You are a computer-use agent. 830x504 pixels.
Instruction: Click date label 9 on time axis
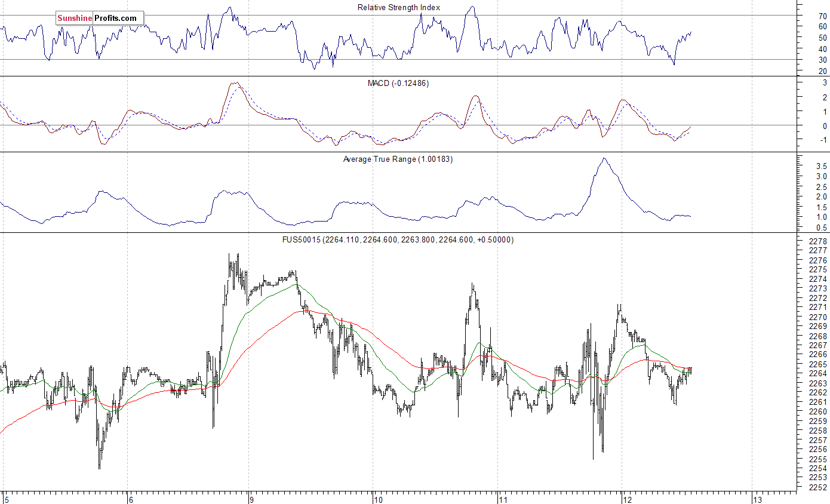(x=253, y=499)
